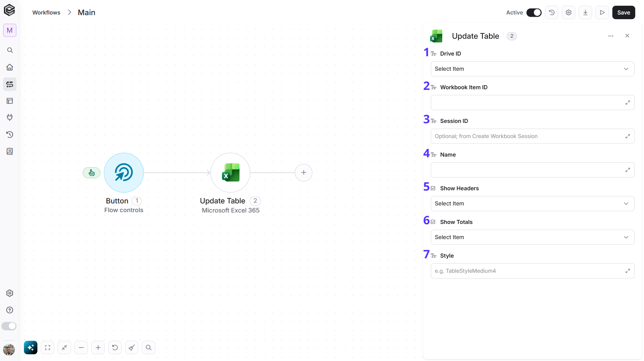644x361 pixels.
Task: Expand the Session ID field editor
Action: [627, 136]
